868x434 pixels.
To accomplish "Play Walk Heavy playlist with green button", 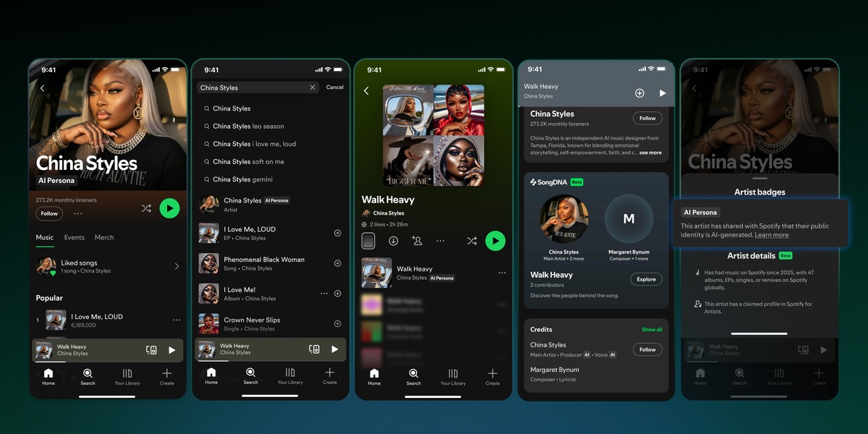I will (495, 241).
